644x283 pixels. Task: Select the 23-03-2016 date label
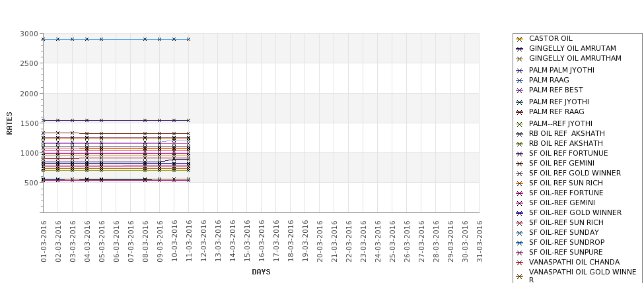click(x=363, y=241)
